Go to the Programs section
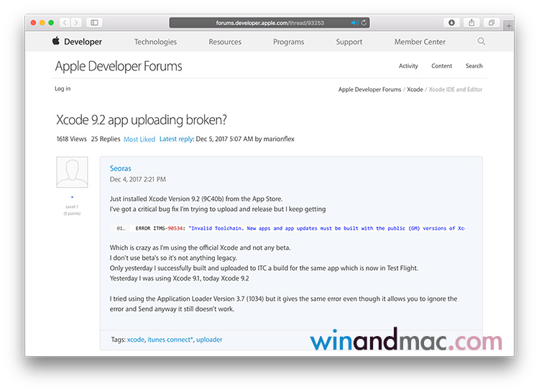 (x=288, y=42)
